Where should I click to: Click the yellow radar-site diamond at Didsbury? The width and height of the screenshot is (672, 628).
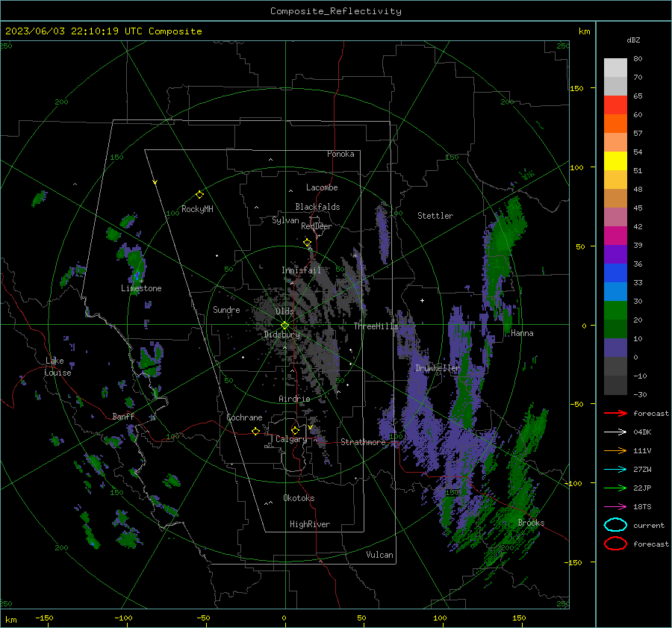click(284, 326)
